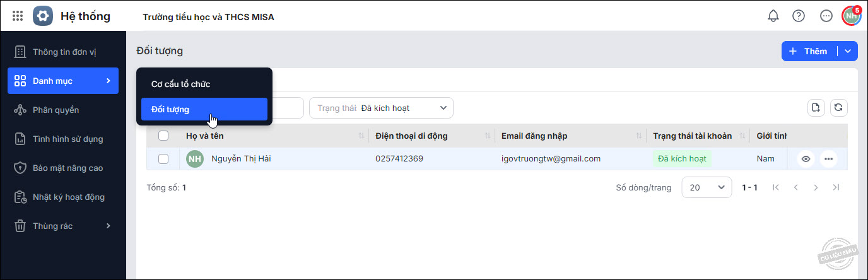This screenshot has height=280, width=868.
Task: Expand the Thêm button dropdown arrow
Action: point(848,51)
